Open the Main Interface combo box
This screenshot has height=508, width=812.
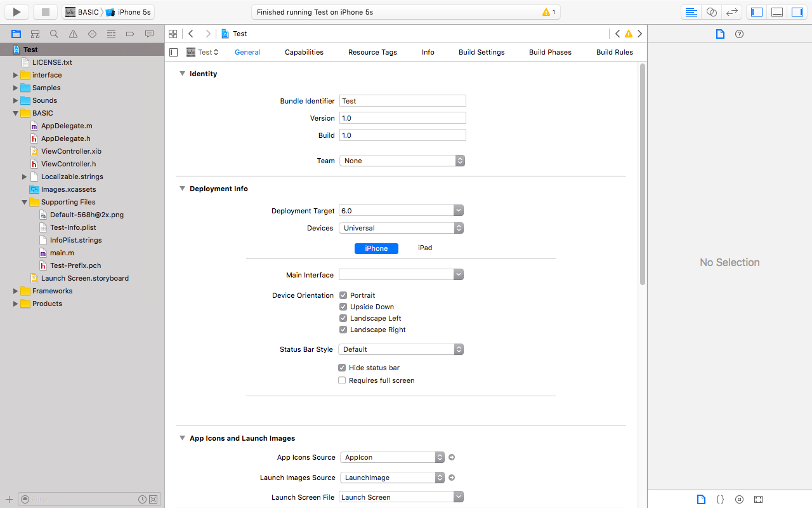click(x=402, y=274)
